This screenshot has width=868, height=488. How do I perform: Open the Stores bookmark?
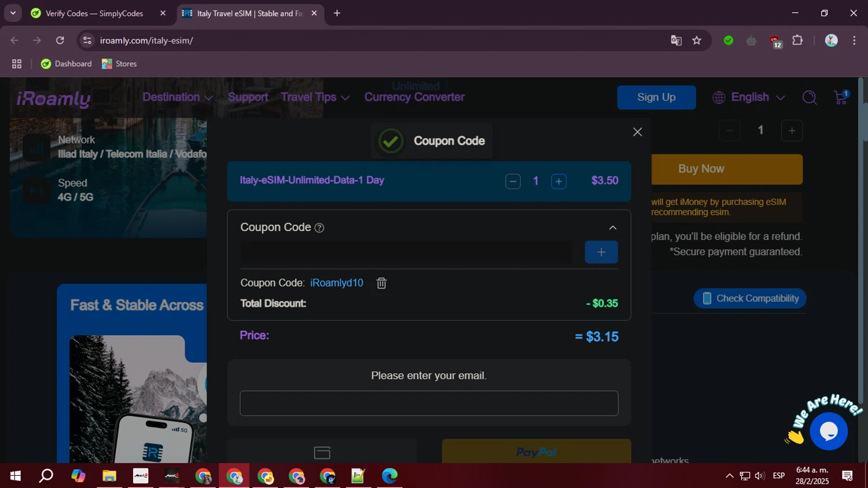point(119,64)
